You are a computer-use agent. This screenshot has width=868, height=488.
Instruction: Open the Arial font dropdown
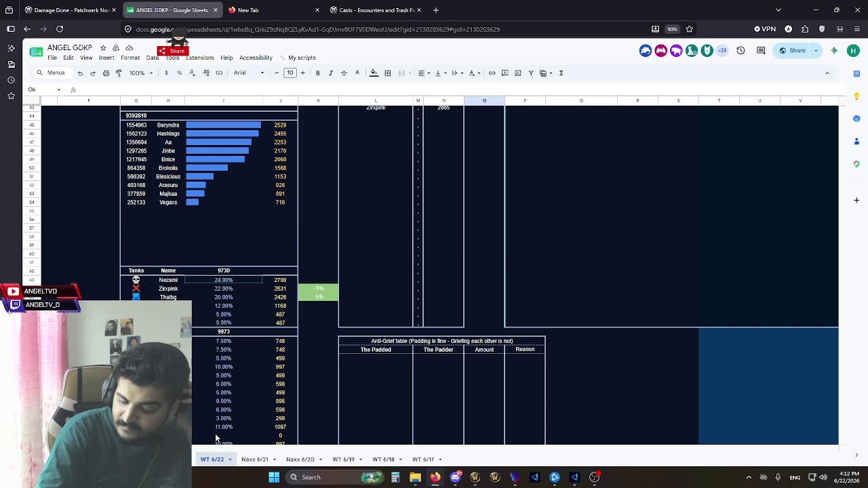[x=248, y=73]
